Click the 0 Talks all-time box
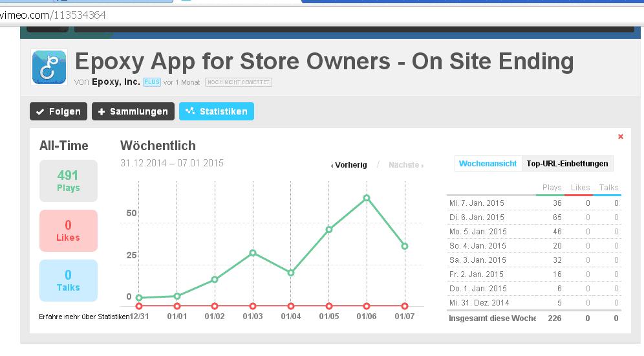Image resolution: width=644 pixels, height=356 pixels. [69, 280]
